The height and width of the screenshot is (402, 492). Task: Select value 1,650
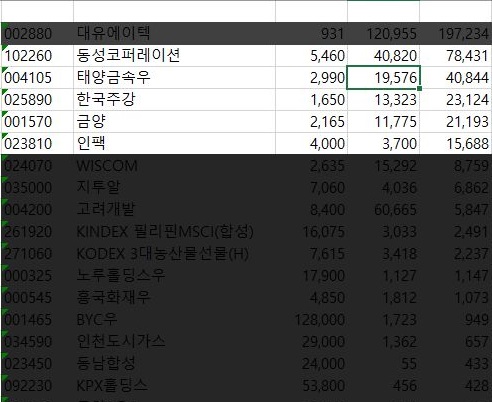coord(311,100)
